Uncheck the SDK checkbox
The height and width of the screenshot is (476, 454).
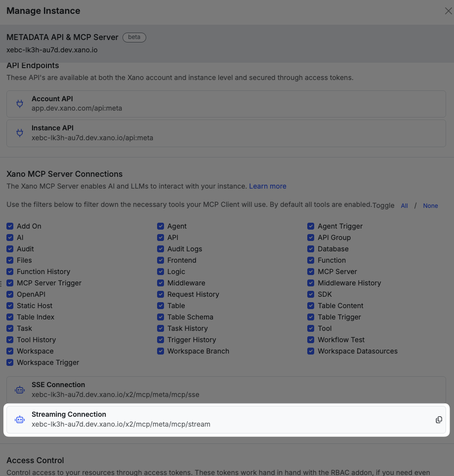click(311, 294)
